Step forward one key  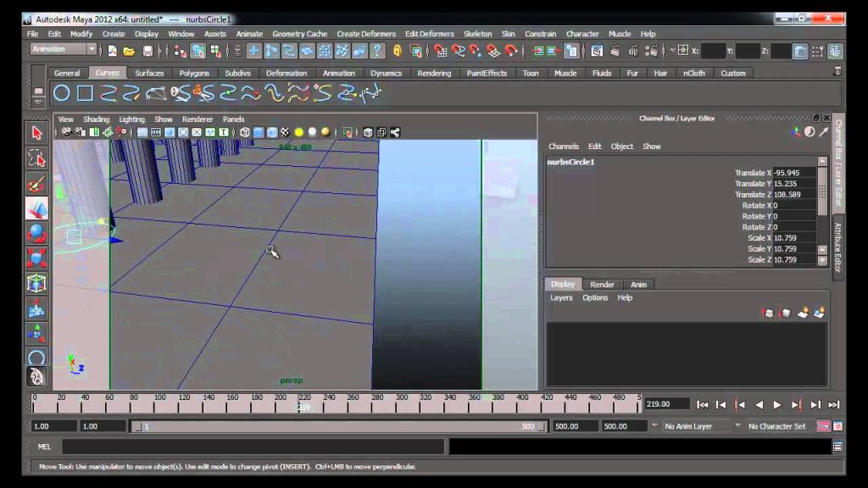pyautogui.click(x=796, y=405)
